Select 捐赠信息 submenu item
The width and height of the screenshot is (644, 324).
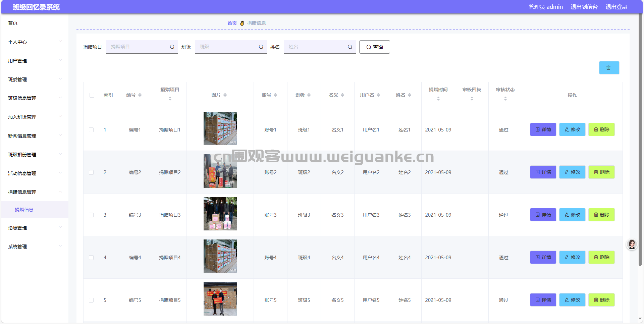click(35, 210)
